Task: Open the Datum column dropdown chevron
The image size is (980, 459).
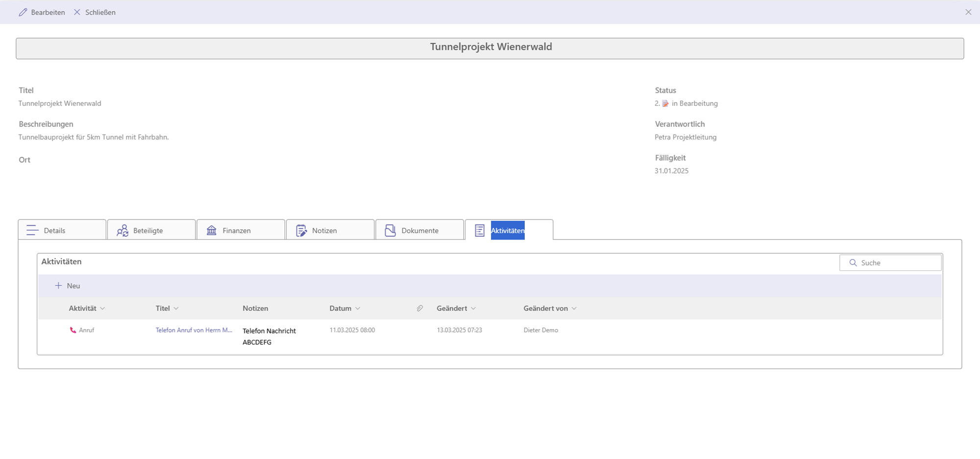Action: [x=358, y=308]
